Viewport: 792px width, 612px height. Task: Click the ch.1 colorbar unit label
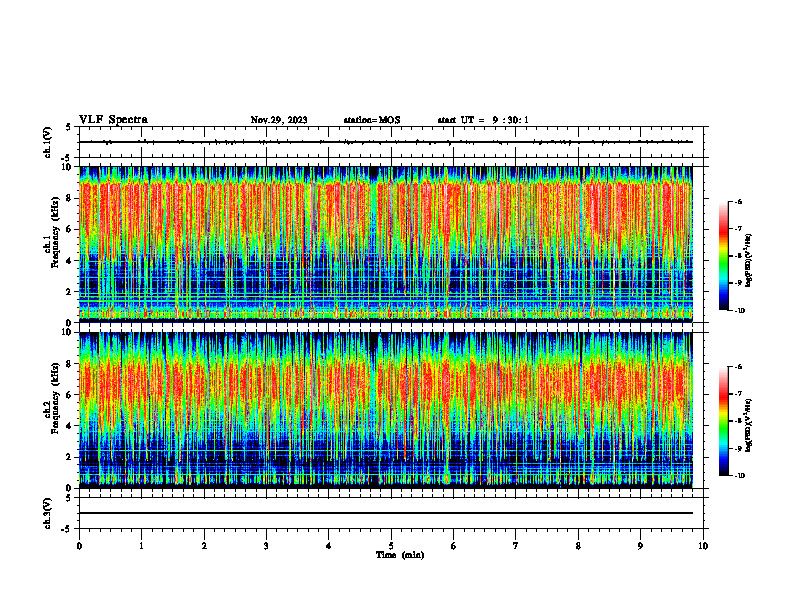point(749,260)
